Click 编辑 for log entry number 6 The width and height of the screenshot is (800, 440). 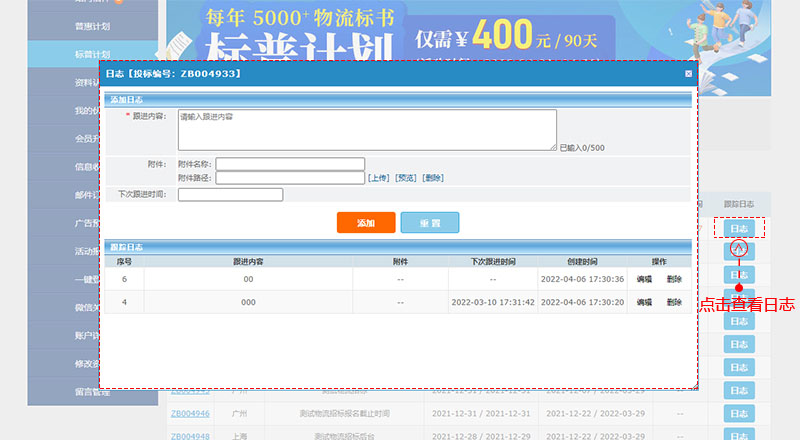click(644, 279)
